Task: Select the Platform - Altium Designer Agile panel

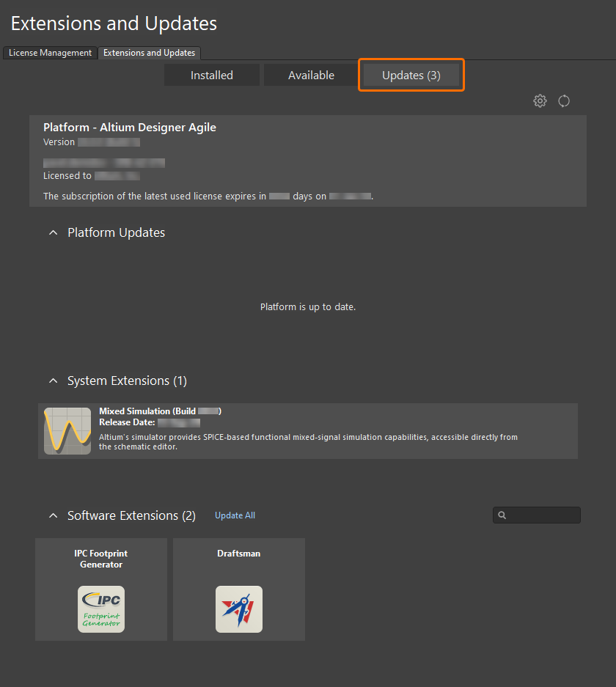Action: tap(308, 160)
